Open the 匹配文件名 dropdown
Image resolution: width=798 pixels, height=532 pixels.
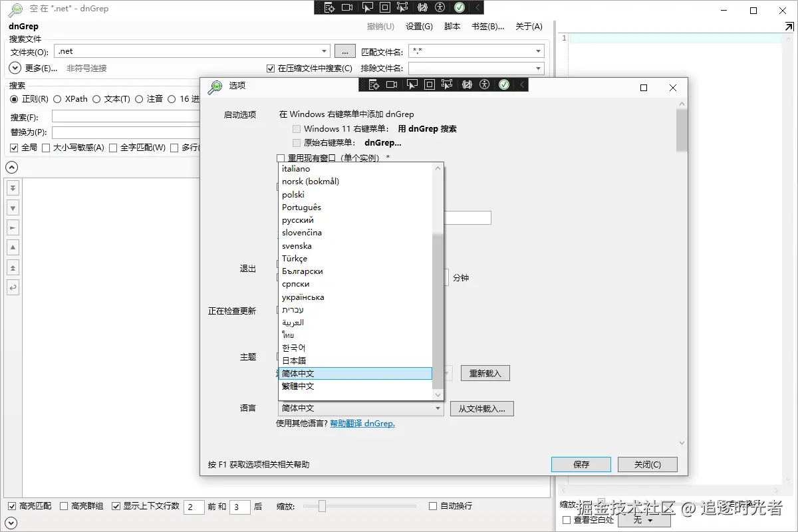pos(539,51)
